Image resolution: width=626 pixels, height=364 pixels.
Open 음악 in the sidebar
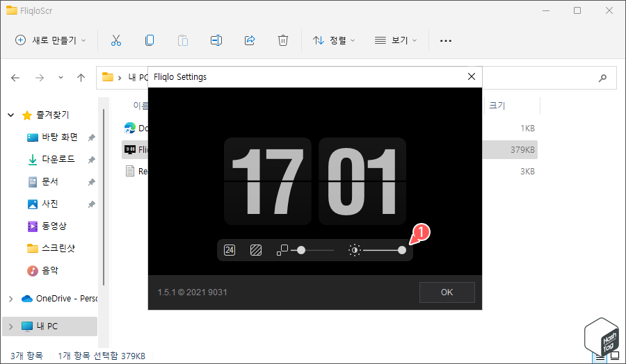click(50, 271)
